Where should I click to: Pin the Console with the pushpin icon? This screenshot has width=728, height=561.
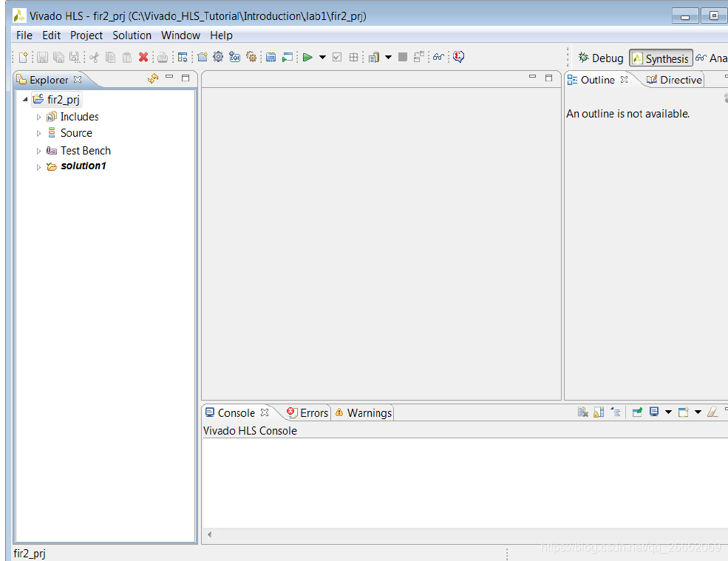[x=638, y=412]
